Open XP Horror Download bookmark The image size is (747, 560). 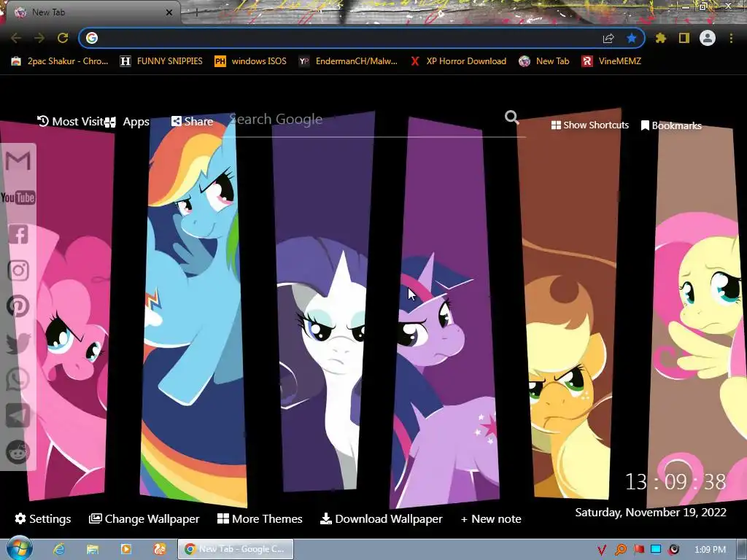(x=458, y=61)
